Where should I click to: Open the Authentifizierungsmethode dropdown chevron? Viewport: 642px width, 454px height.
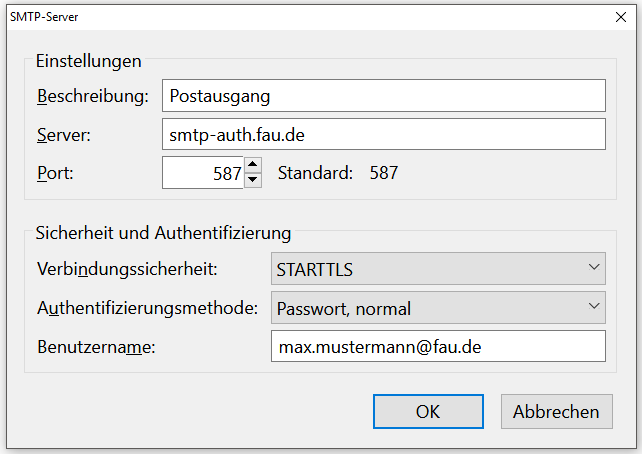pyautogui.click(x=594, y=307)
